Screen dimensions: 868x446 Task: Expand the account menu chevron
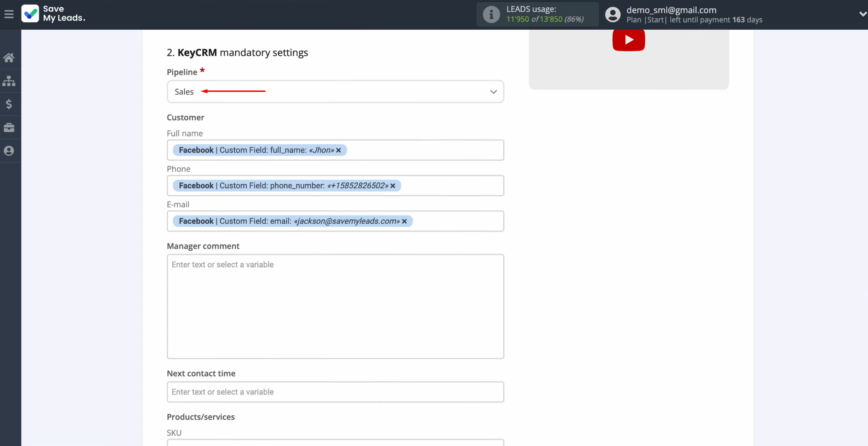pos(862,14)
